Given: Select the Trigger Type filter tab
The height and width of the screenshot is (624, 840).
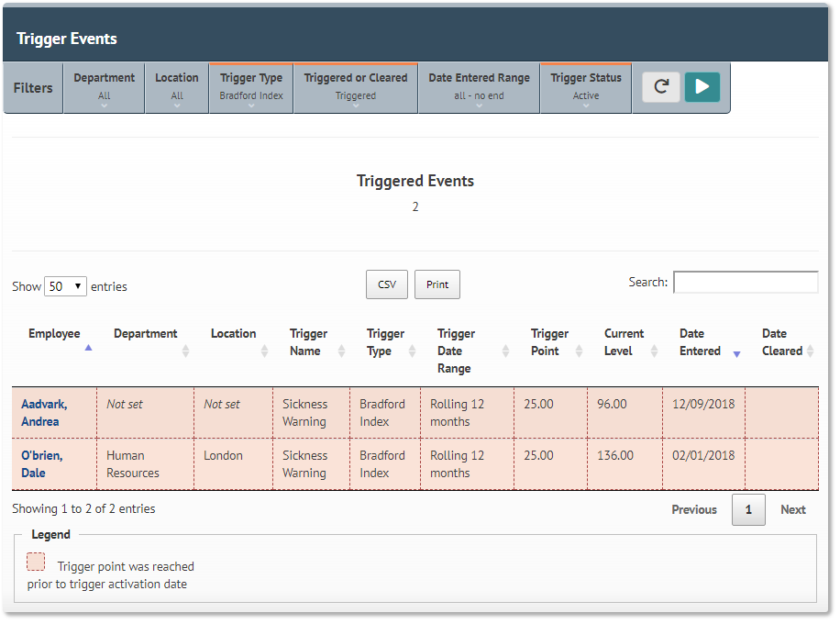Looking at the screenshot, I should (250, 87).
